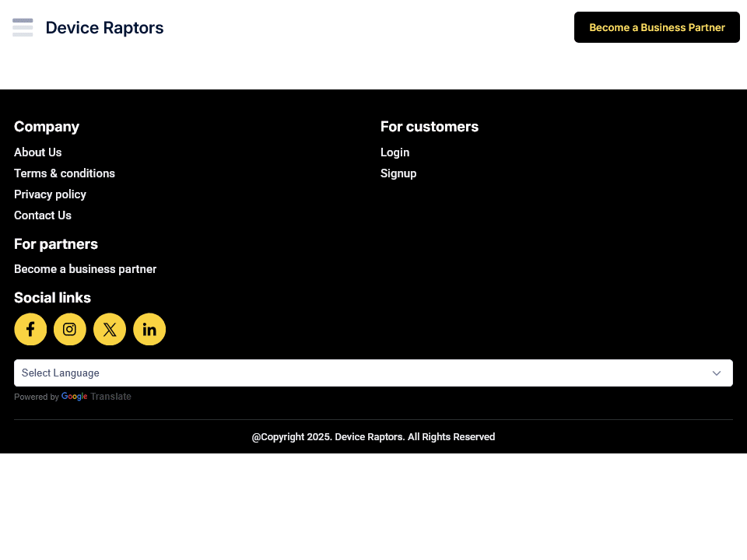Go to Device Raptors home logo
Image resolution: width=747 pixels, height=560 pixels.
[x=104, y=28]
